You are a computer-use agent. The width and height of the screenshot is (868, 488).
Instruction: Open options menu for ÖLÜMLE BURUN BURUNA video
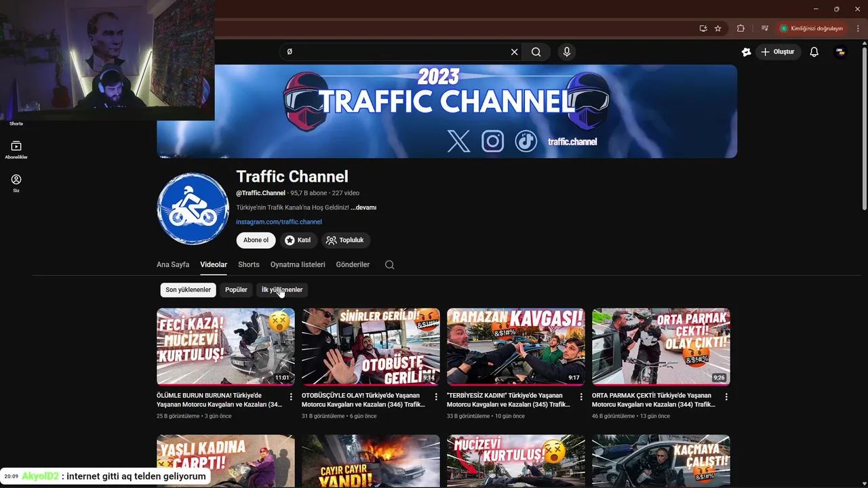pyautogui.click(x=291, y=396)
